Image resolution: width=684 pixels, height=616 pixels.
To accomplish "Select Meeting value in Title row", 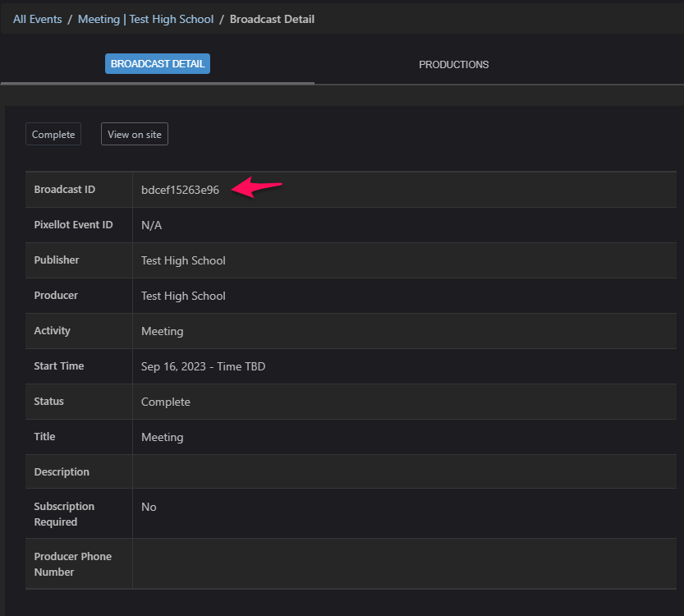I will tap(163, 437).
